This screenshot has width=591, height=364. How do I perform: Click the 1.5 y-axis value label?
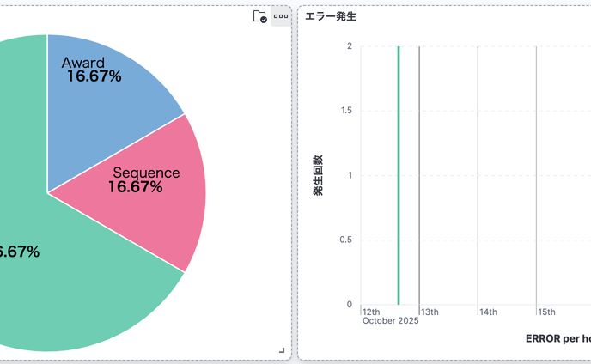344,111
